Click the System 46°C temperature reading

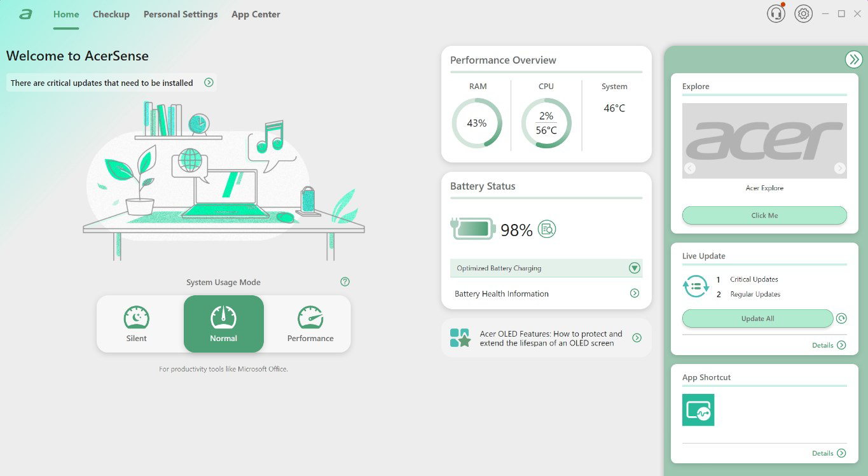[x=614, y=108]
